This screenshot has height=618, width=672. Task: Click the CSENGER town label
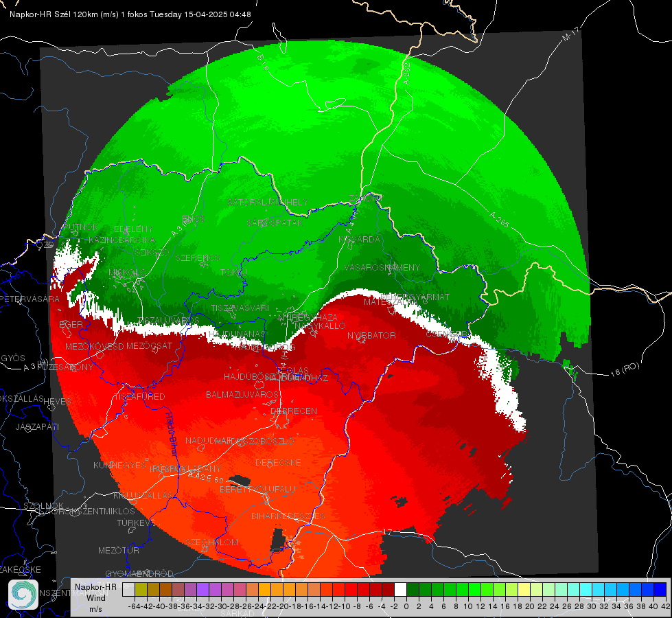click(448, 334)
